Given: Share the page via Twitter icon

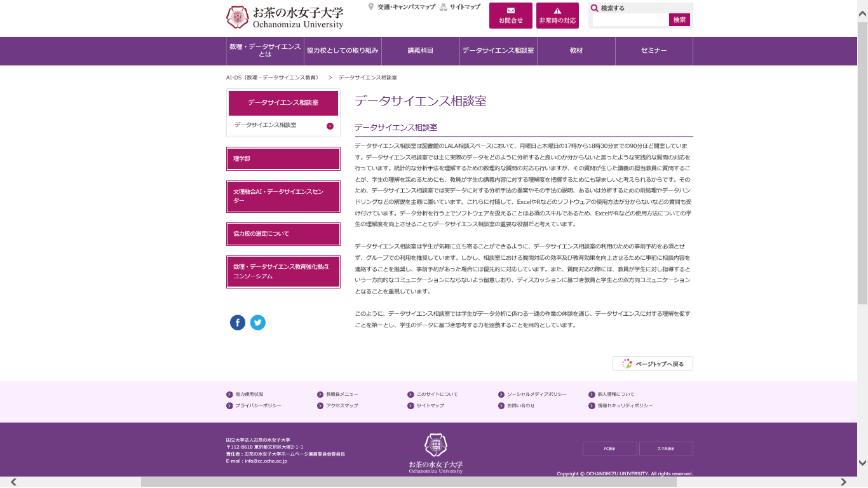Looking at the screenshot, I should click(x=258, y=323).
